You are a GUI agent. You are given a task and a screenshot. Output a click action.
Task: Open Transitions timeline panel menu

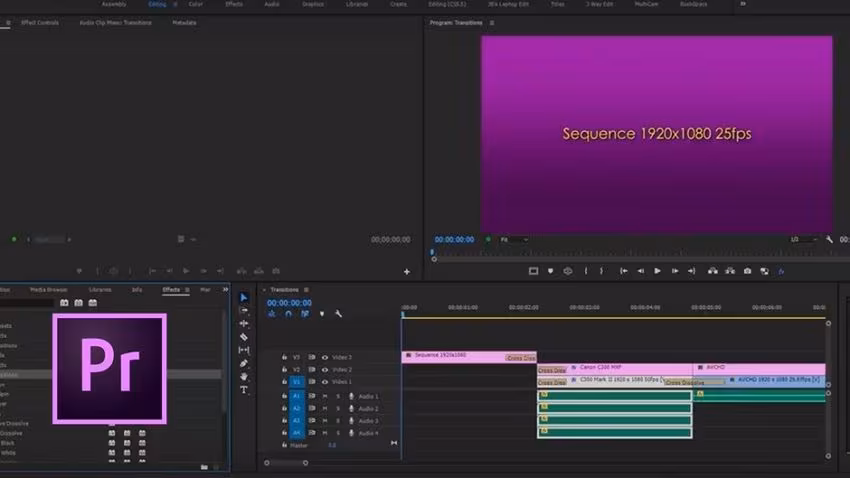point(306,290)
